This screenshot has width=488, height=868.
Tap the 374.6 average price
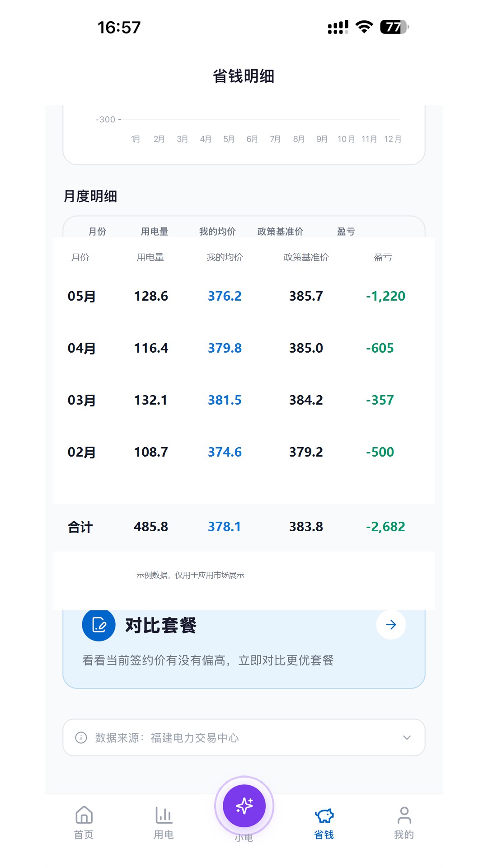225,452
